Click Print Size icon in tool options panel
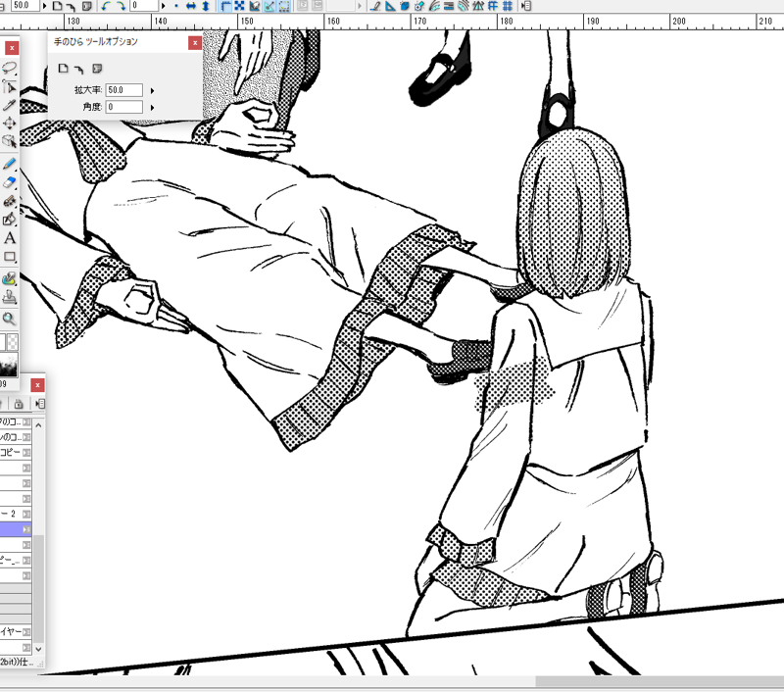The width and height of the screenshot is (784, 692). pos(97,68)
